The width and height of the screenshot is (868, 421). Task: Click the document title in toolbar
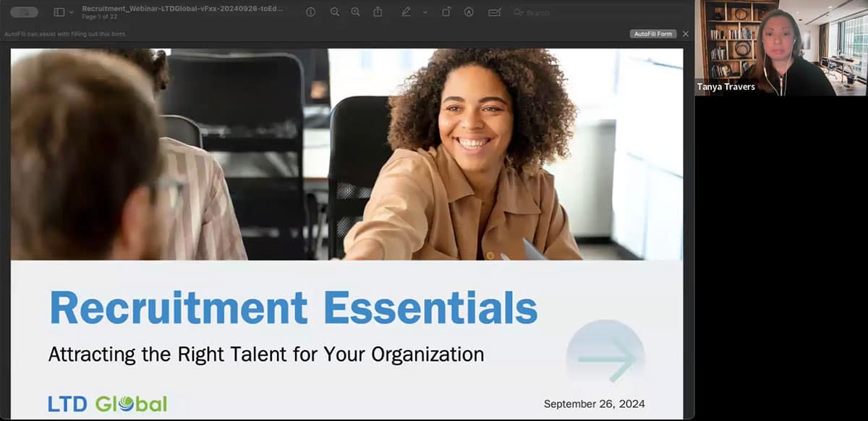click(x=182, y=9)
